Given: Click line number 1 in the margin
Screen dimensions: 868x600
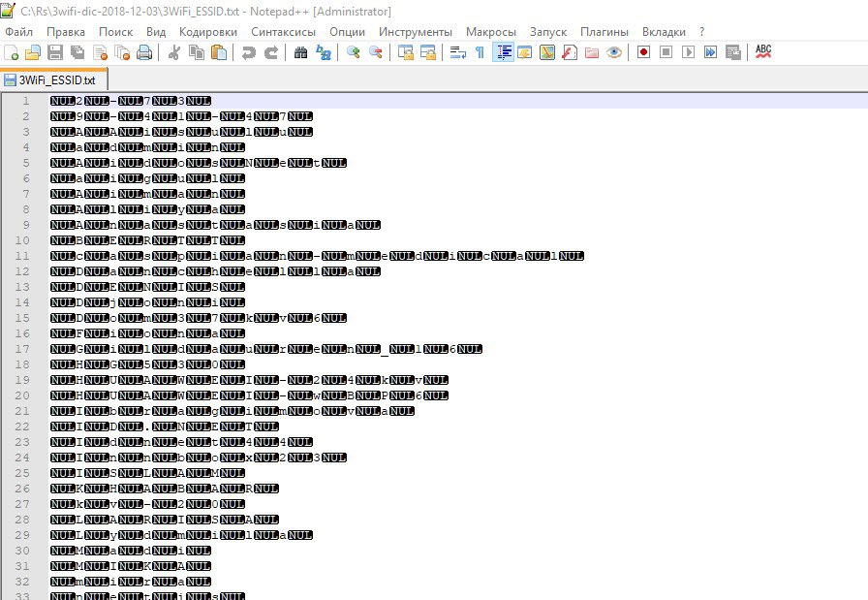Looking at the screenshot, I should pyautogui.click(x=26, y=101).
